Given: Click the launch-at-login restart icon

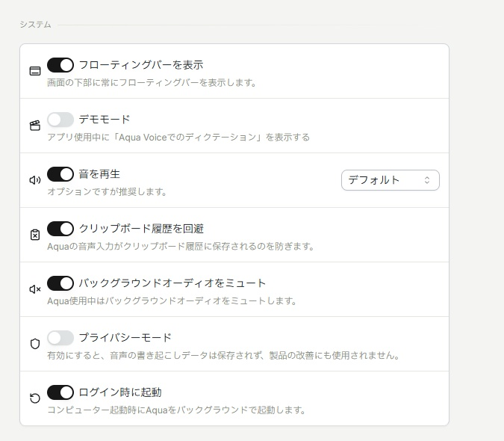Looking at the screenshot, I should pyautogui.click(x=35, y=398).
